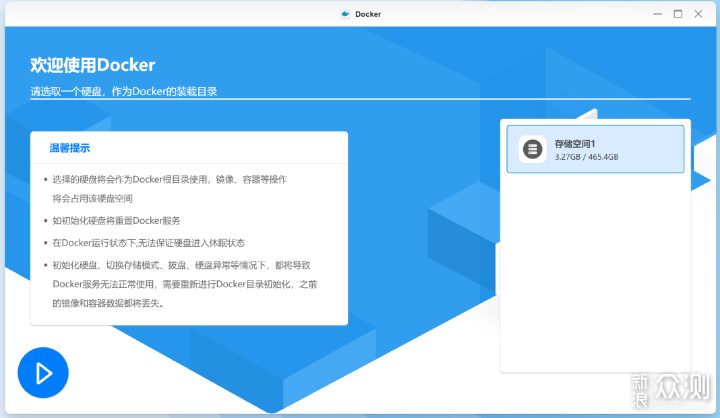The image size is (720, 418).
Task: Close the Docker window
Action: coord(698,14)
